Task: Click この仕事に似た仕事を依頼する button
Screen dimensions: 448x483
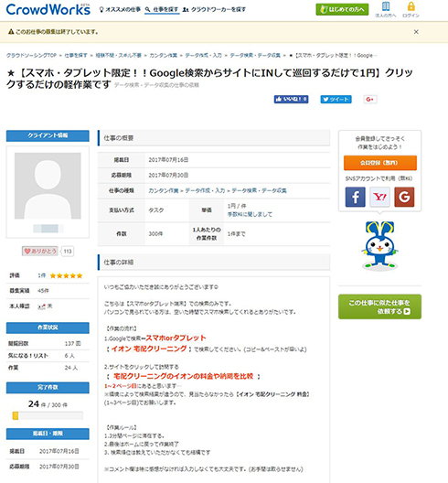Action: [379, 306]
